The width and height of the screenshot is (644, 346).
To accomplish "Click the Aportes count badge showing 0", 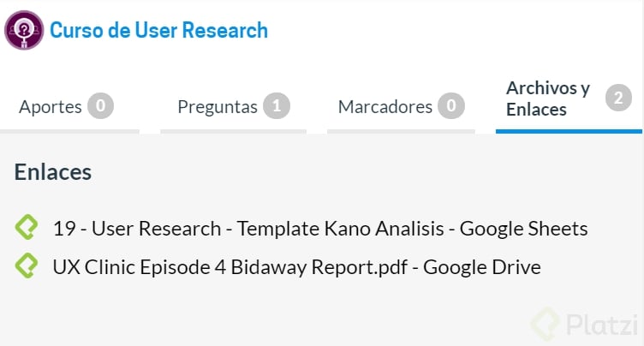I will point(101,106).
